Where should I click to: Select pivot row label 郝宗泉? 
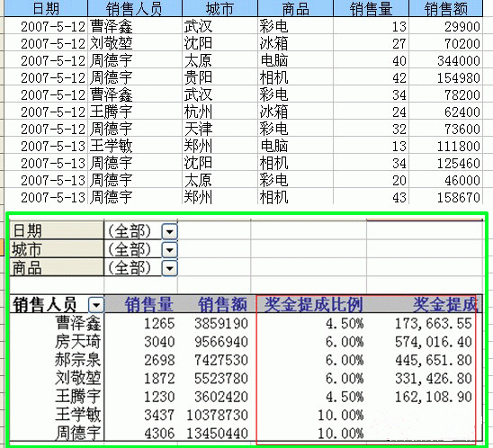78,360
